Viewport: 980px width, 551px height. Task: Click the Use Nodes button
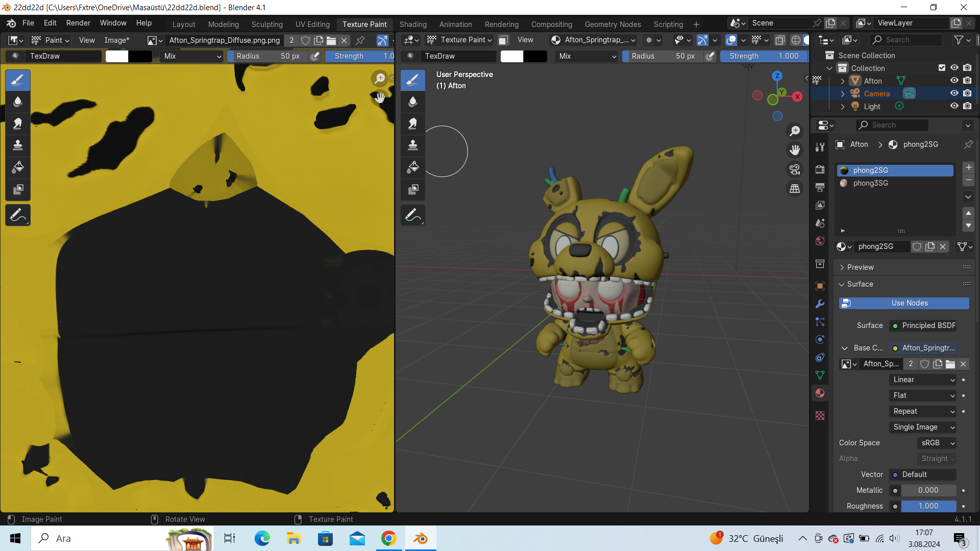pos(910,302)
